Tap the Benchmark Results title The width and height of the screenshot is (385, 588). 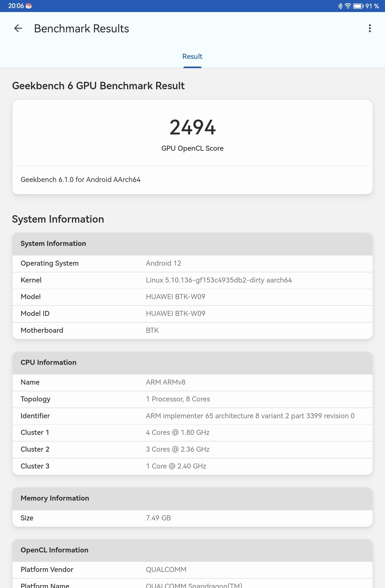[x=82, y=29]
